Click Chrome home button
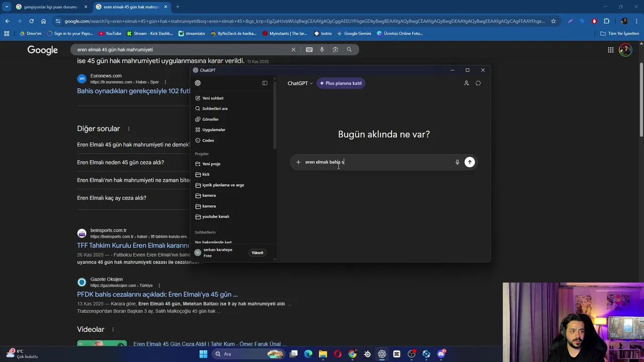 click(43, 21)
